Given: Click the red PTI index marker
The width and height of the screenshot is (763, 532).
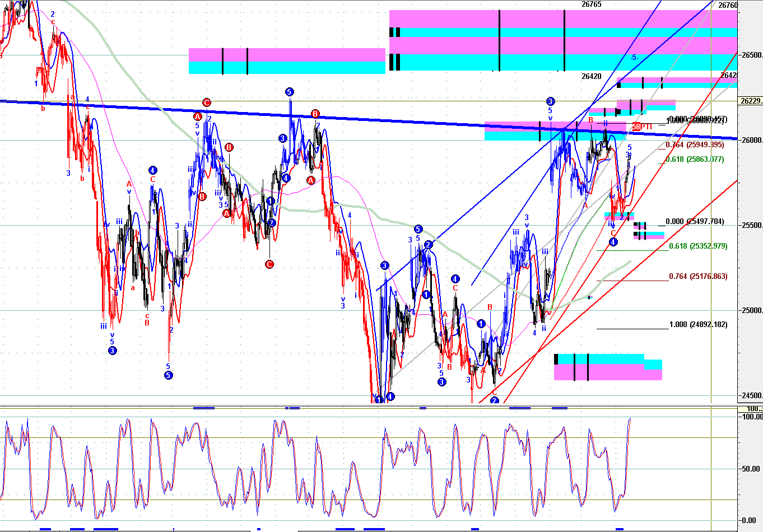Looking at the screenshot, I should [x=642, y=127].
